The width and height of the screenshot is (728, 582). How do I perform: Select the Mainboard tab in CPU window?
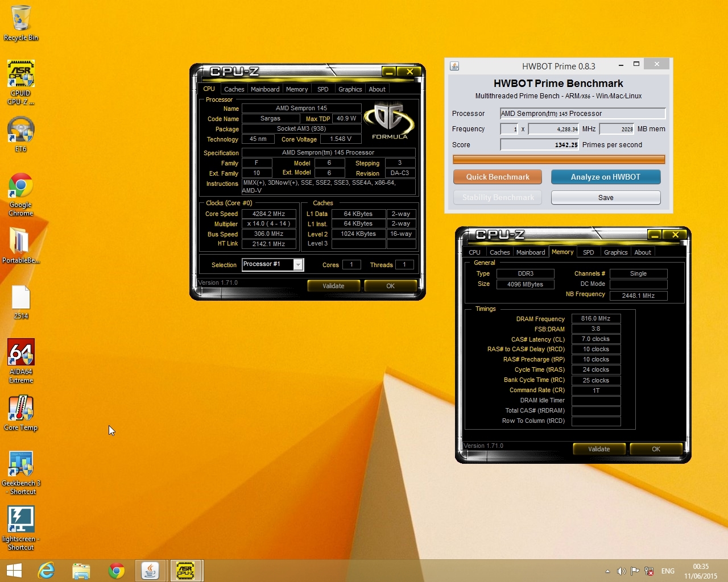pyautogui.click(x=265, y=89)
